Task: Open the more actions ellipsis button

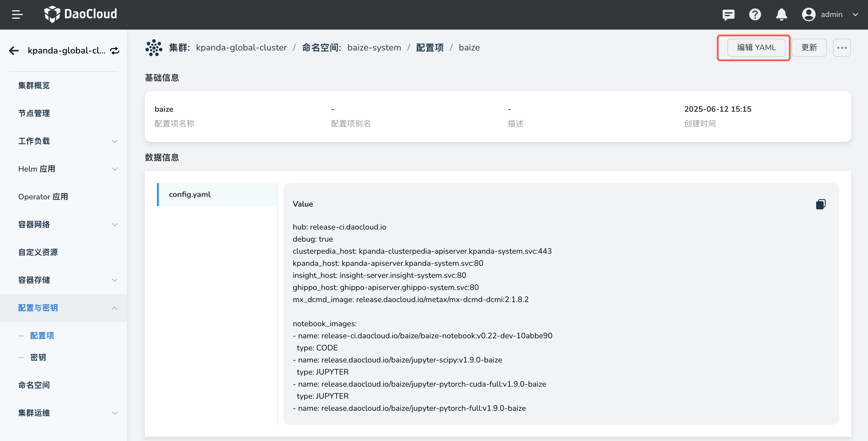Action: pyautogui.click(x=842, y=47)
